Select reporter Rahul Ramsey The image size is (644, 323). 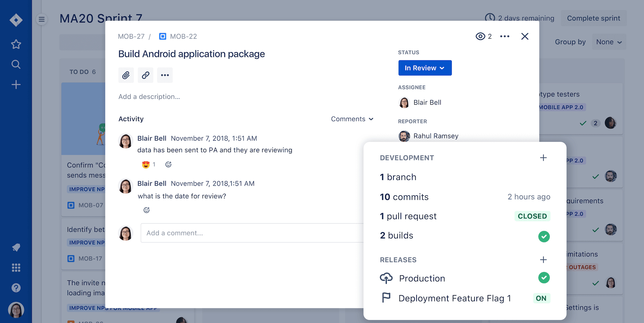428,136
